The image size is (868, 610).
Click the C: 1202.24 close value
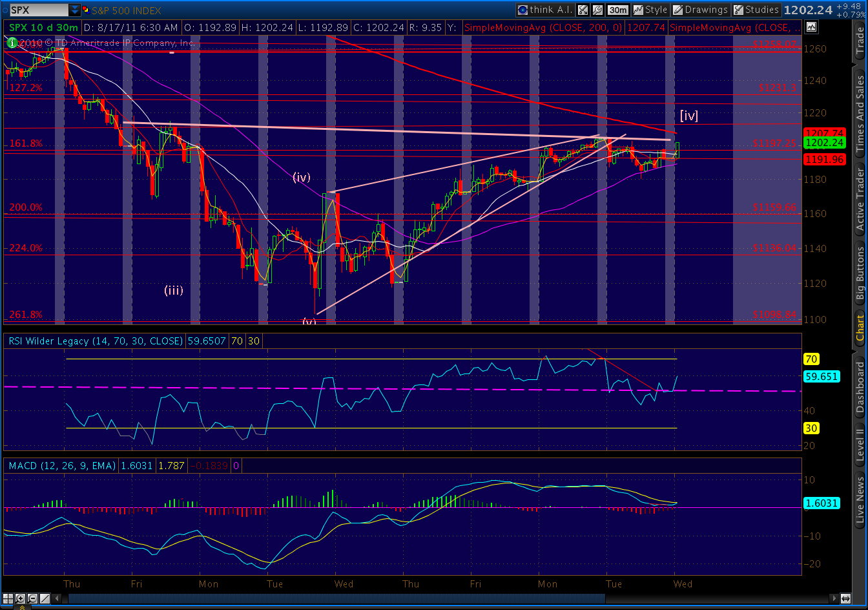click(378, 27)
